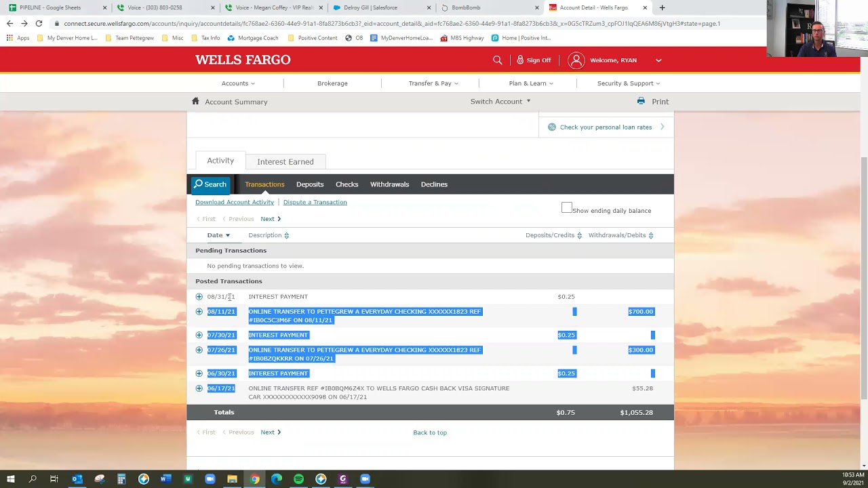
Task: Expand the 08/31/21 interest payment row
Action: click(199, 296)
